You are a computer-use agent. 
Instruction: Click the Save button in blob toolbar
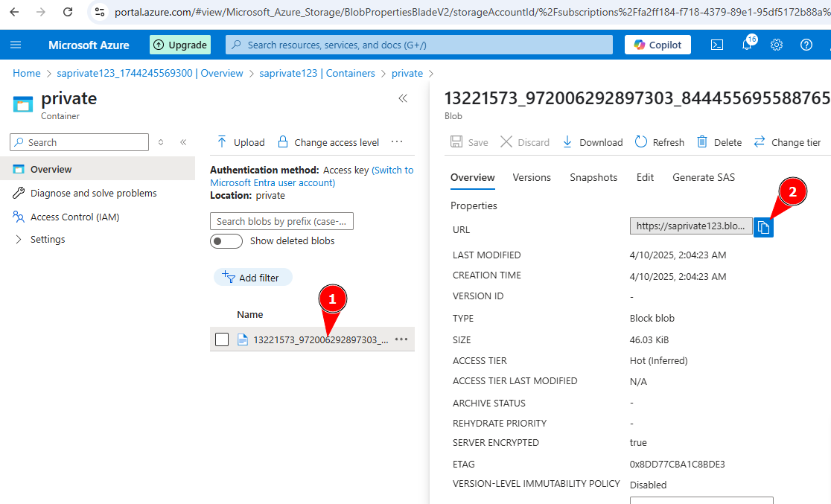click(469, 142)
